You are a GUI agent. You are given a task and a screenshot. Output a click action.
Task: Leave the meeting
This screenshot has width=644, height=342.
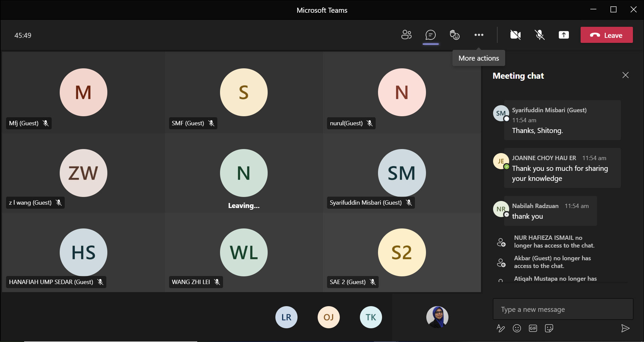[x=606, y=35]
